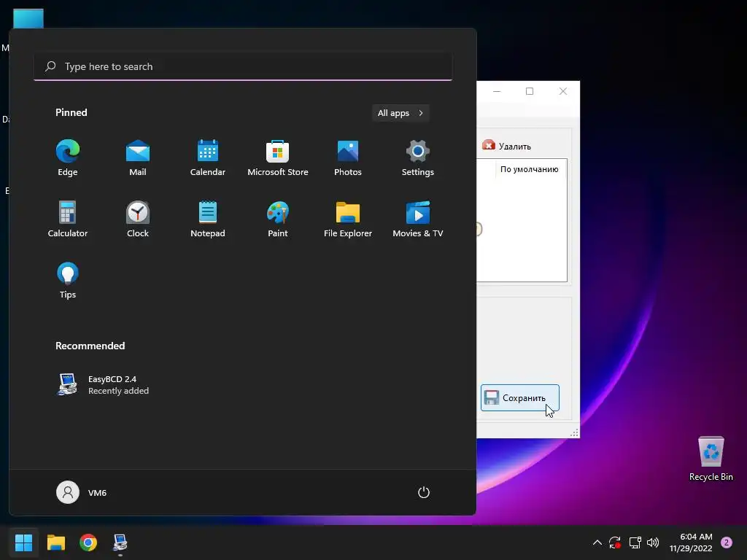Click Удалить button in EasyBCD
This screenshot has width=747, height=560.
(506, 146)
